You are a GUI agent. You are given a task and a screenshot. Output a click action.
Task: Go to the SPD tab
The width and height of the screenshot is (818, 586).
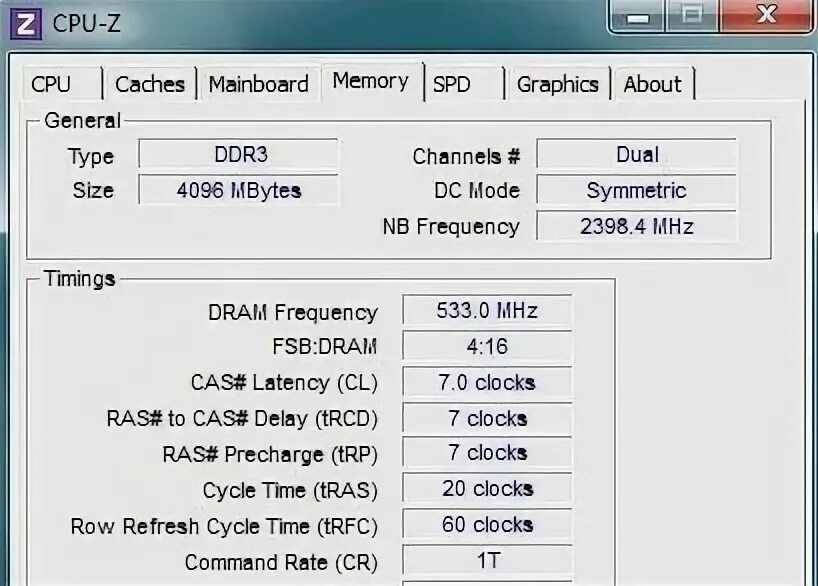[x=464, y=84]
